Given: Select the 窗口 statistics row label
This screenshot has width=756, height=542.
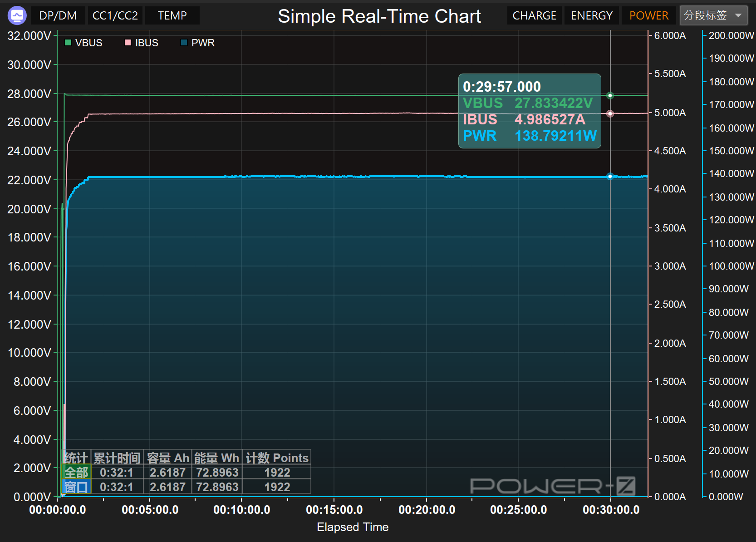Looking at the screenshot, I should pos(76,487).
